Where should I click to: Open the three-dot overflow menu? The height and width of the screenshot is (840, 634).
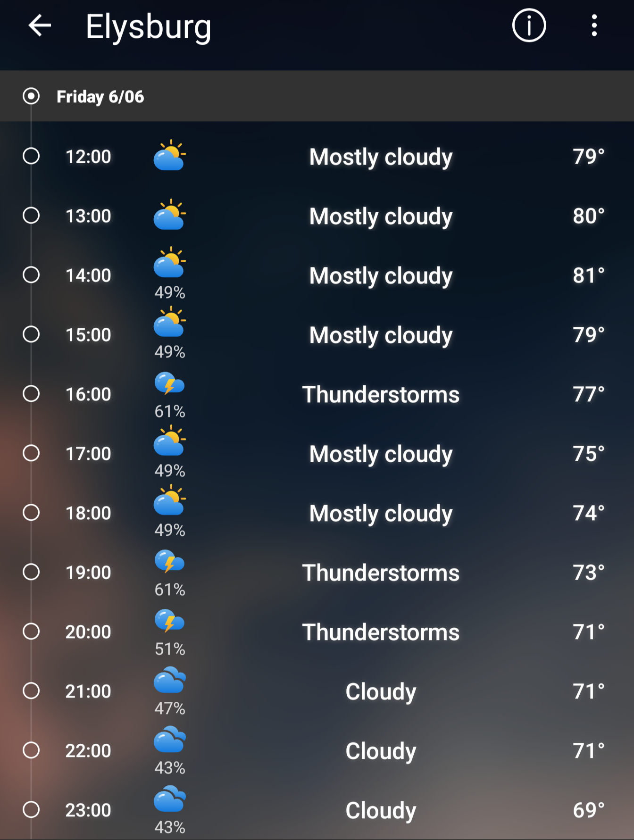tap(594, 25)
